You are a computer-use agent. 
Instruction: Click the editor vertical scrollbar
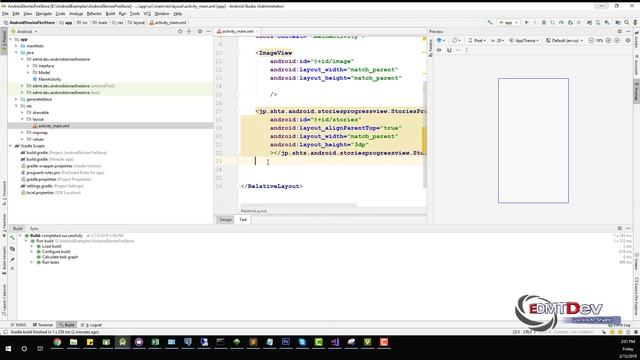coord(425,135)
